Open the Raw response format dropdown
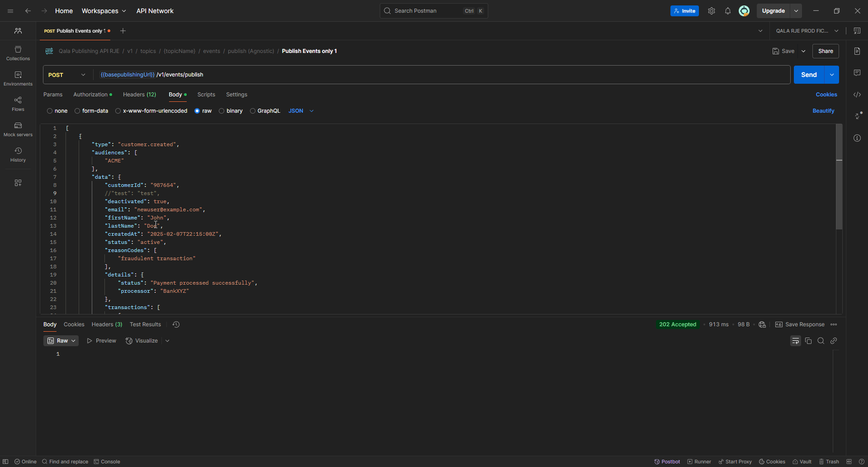Viewport: 868px width, 467px height. pyautogui.click(x=61, y=341)
